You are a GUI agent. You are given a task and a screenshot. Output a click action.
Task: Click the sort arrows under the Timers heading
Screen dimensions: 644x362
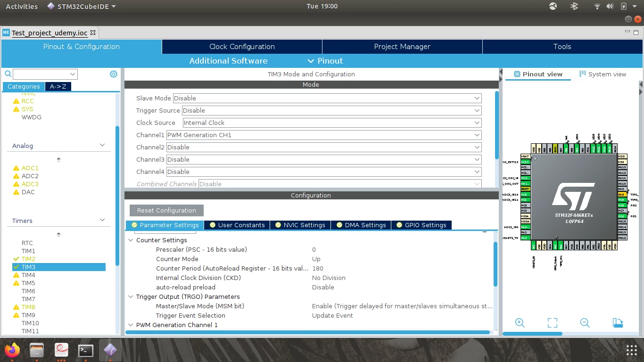[x=58, y=234]
